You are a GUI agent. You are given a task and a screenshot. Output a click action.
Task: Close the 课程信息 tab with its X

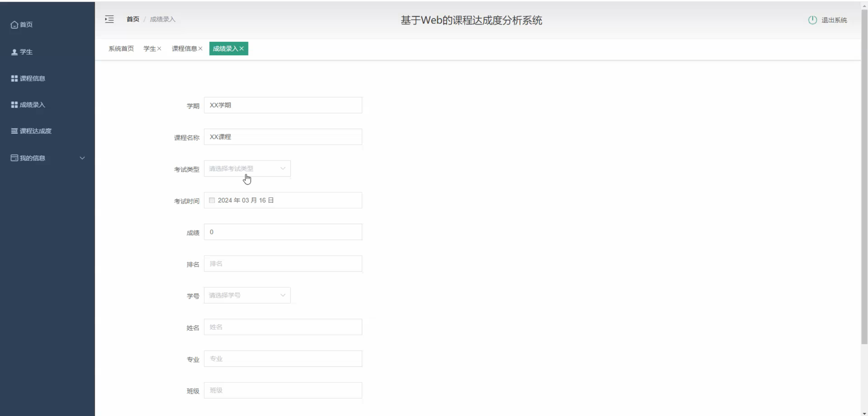[200, 49]
